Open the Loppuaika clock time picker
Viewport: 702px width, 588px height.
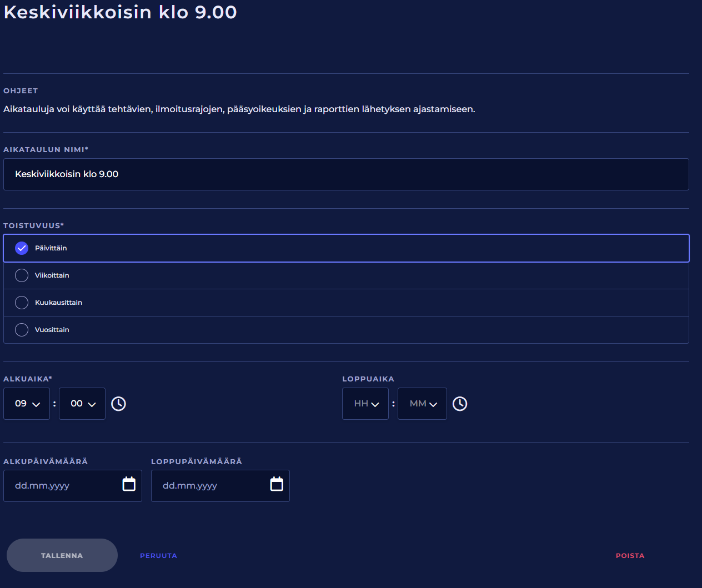click(x=460, y=404)
